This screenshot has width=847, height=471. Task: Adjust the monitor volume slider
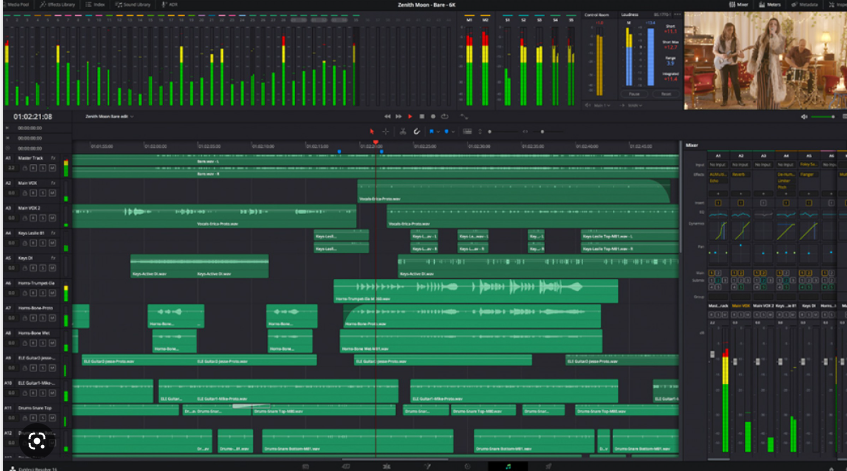coord(823,117)
